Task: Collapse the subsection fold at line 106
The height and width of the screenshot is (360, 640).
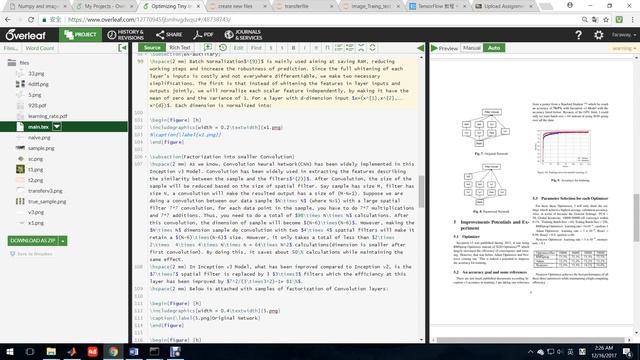Action: point(146,157)
